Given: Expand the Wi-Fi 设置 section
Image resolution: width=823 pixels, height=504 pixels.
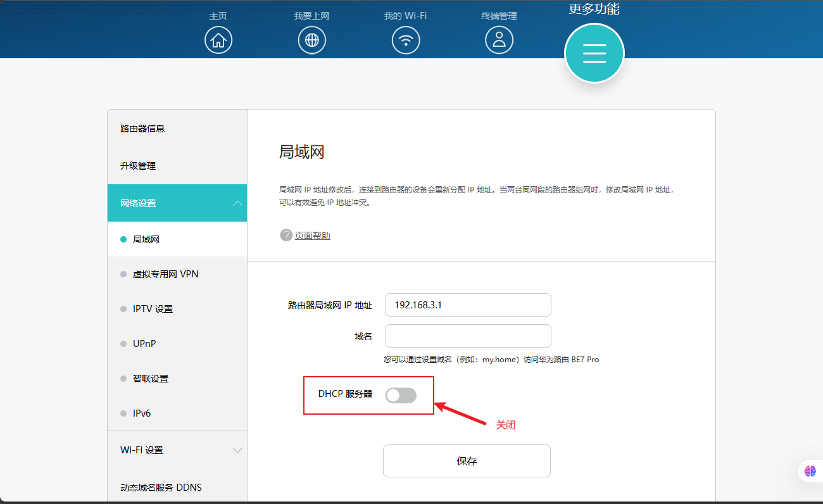Looking at the screenshot, I should 177,450.
